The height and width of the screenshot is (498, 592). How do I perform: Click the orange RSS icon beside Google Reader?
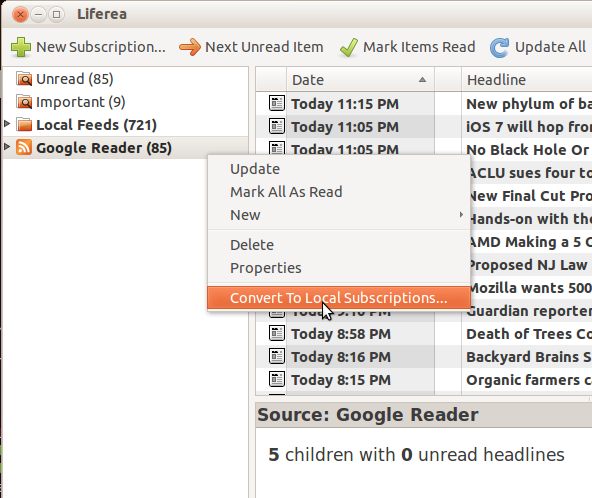click(24, 148)
